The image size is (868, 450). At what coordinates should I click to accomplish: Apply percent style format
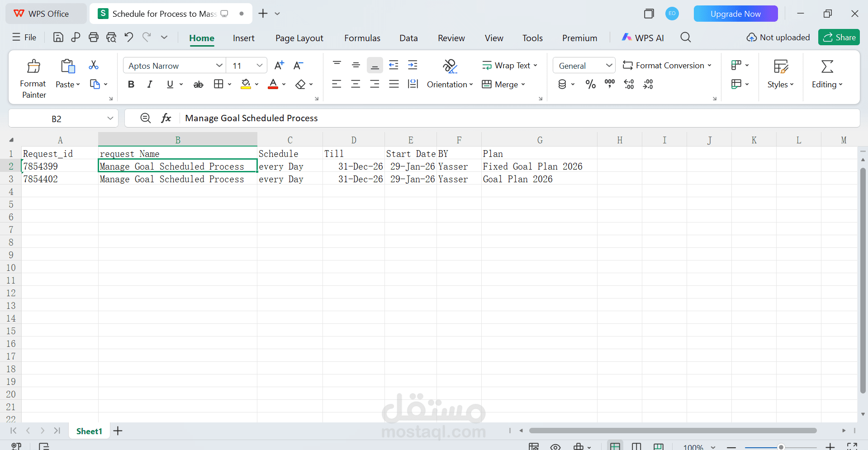pyautogui.click(x=591, y=84)
